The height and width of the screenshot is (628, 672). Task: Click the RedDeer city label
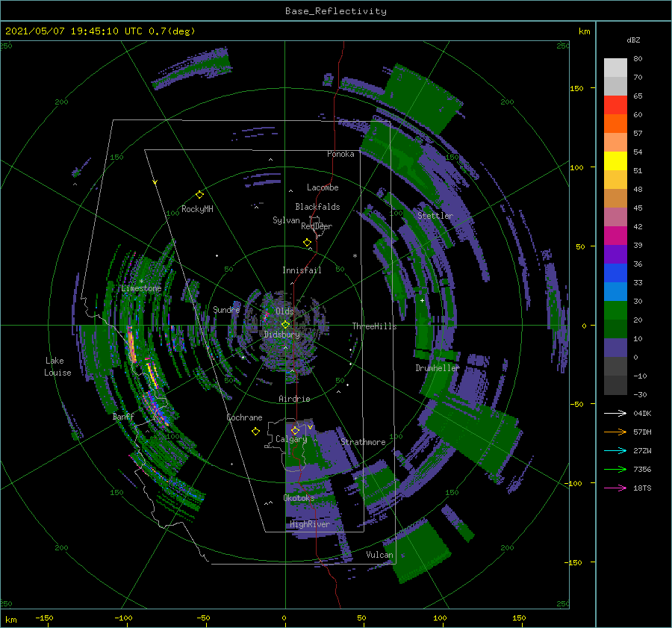317,226
